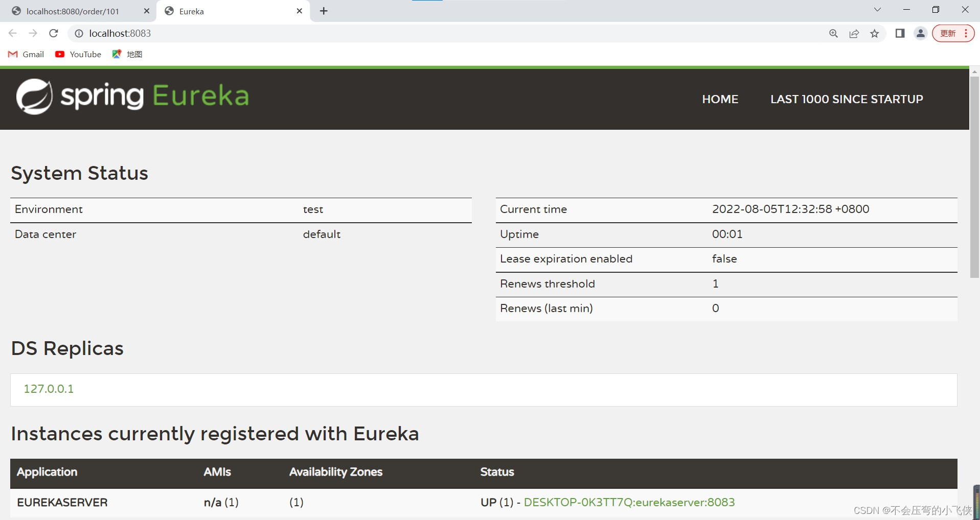Click the page vertical scrollbar thumb
This screenshot has width=980, height=520.
click(974, 176)
